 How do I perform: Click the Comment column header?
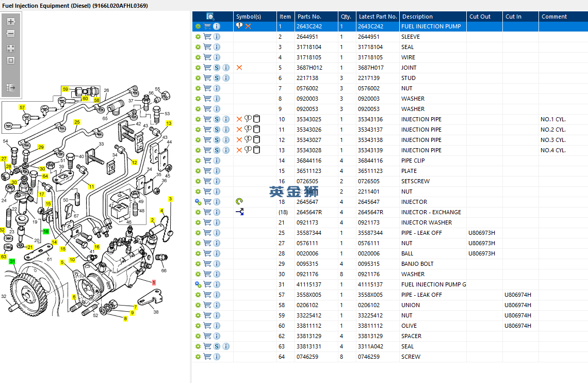click(x=563, y=17)
